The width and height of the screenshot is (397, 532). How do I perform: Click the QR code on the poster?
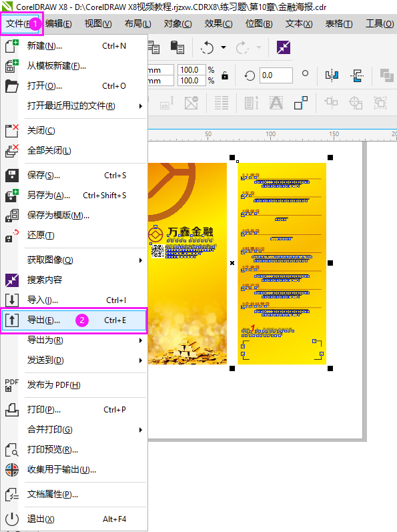(x=157, y=251)
